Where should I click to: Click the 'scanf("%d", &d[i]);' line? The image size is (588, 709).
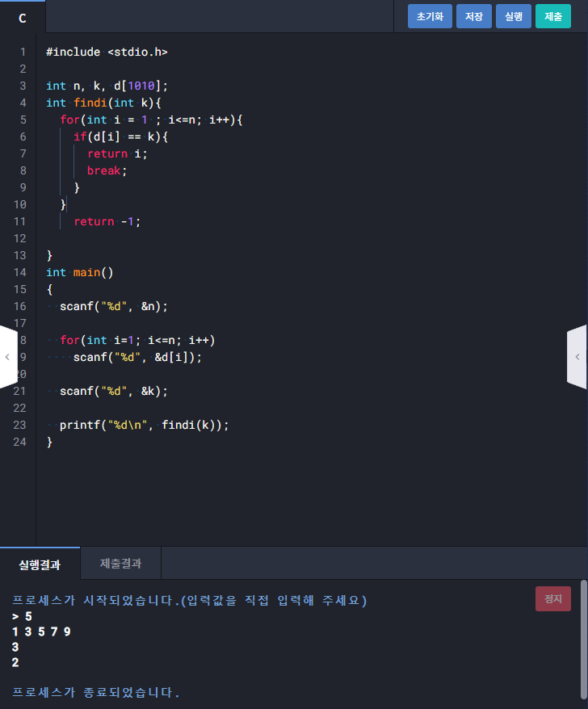[x=137, y=357]
